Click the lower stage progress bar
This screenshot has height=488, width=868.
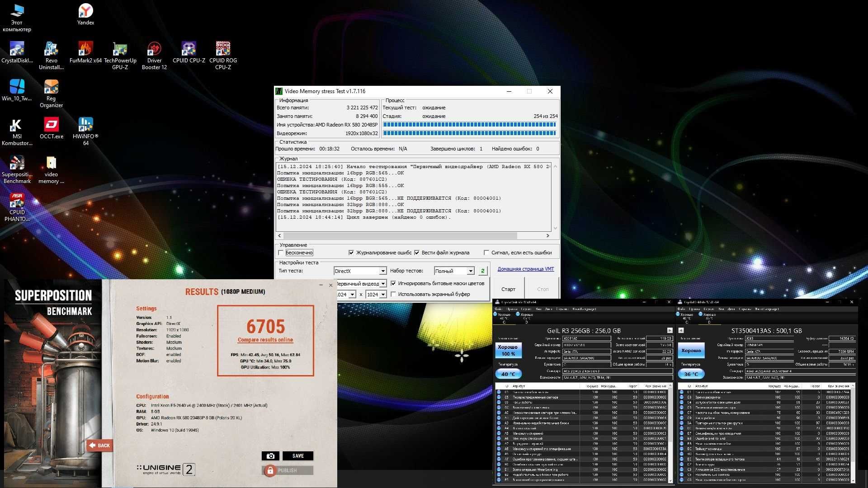[x=469, y=133]
